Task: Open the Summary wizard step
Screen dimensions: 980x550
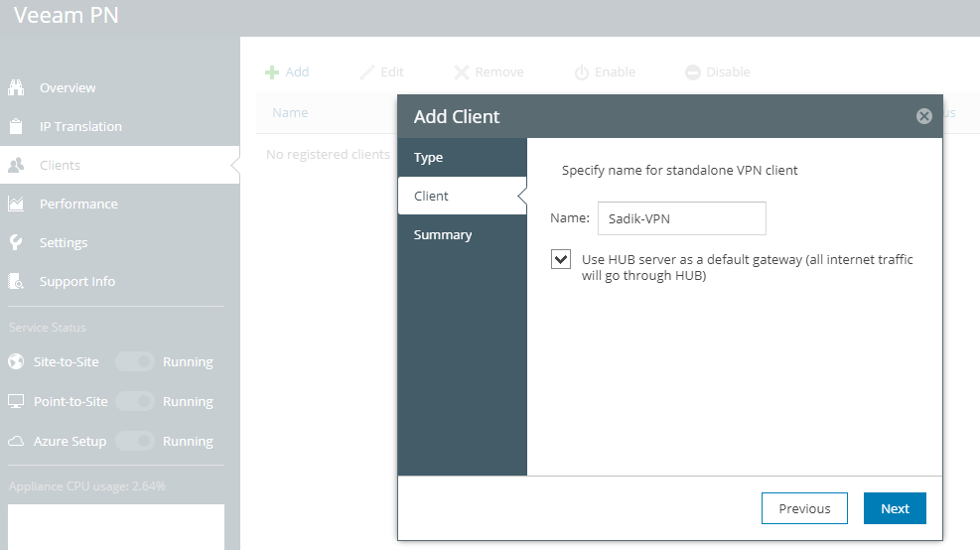Action: click(x=463, y=235)
